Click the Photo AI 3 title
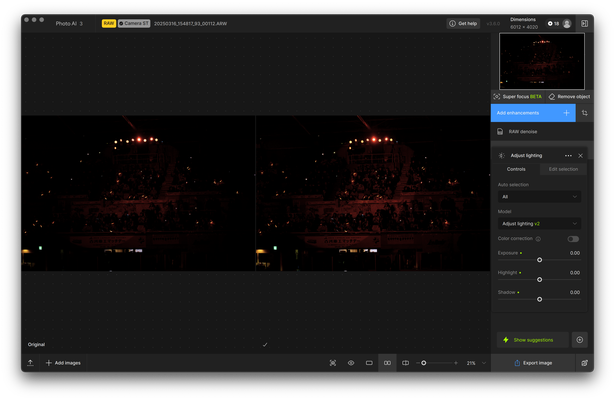The image size is (615, 400). point(69,24)
